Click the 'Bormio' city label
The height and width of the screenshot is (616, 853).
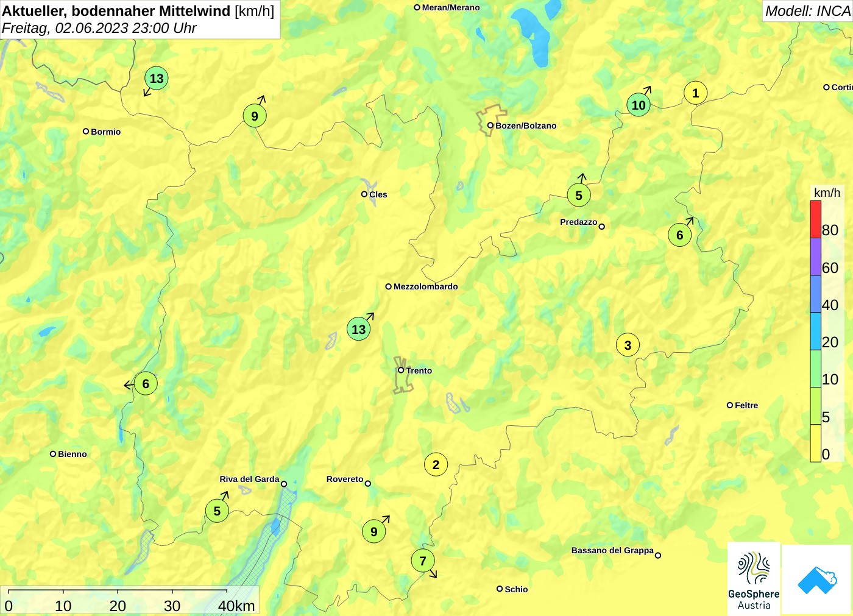(x=106, y=132)
